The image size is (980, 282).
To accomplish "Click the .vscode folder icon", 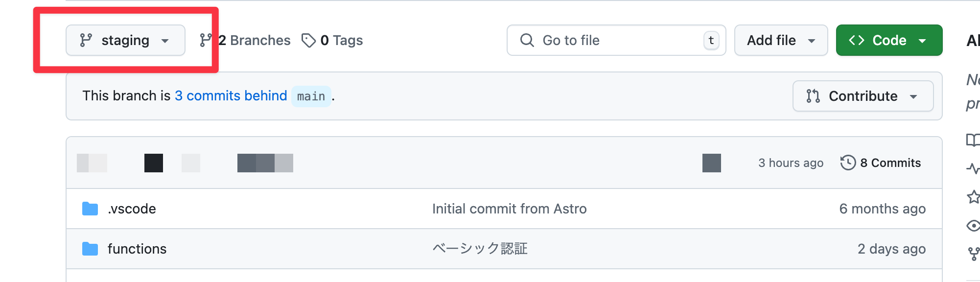I will pyautogui.click(x=90, y=209).
